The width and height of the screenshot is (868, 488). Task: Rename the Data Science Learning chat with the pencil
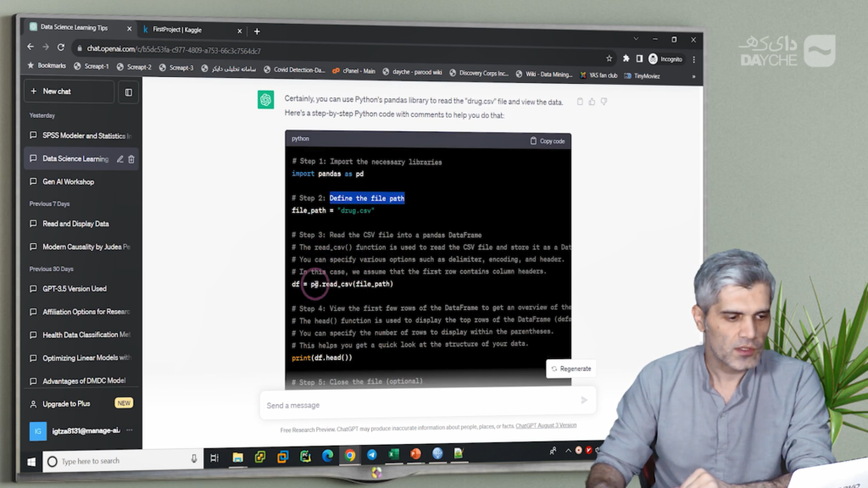(x=120, y=159)
